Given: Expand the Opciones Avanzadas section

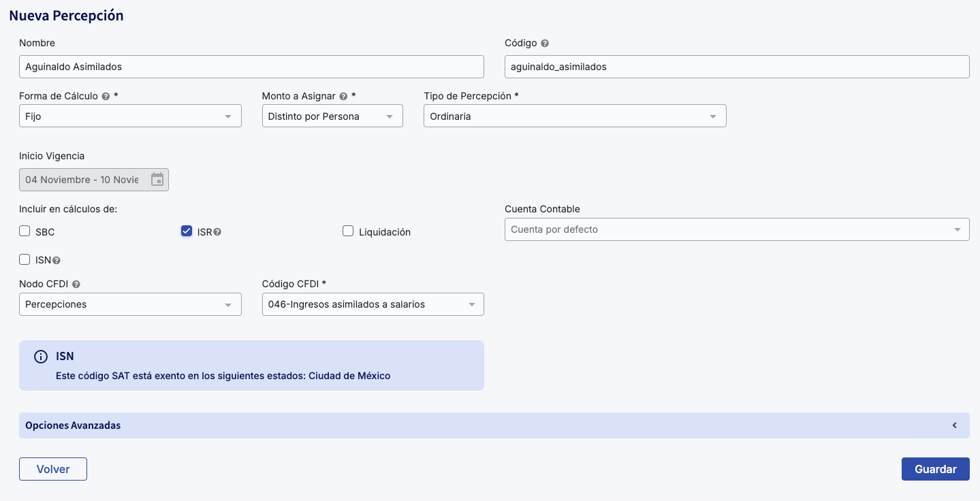Looking at the screenshot, I should [494, 425].
